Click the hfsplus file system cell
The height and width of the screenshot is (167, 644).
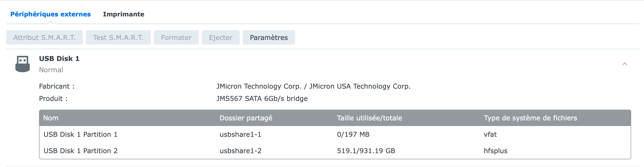(495, 151)
